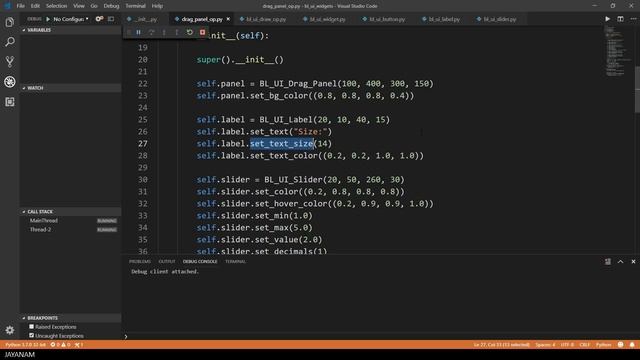The image size is (640, 360).
Task: Close the bottom panel
Action: point(633,262)
